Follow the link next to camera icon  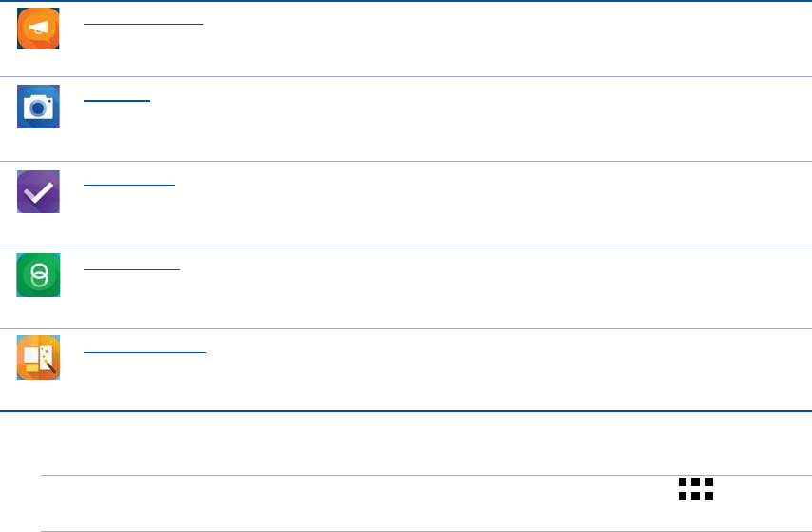click(x=117, y=98)
